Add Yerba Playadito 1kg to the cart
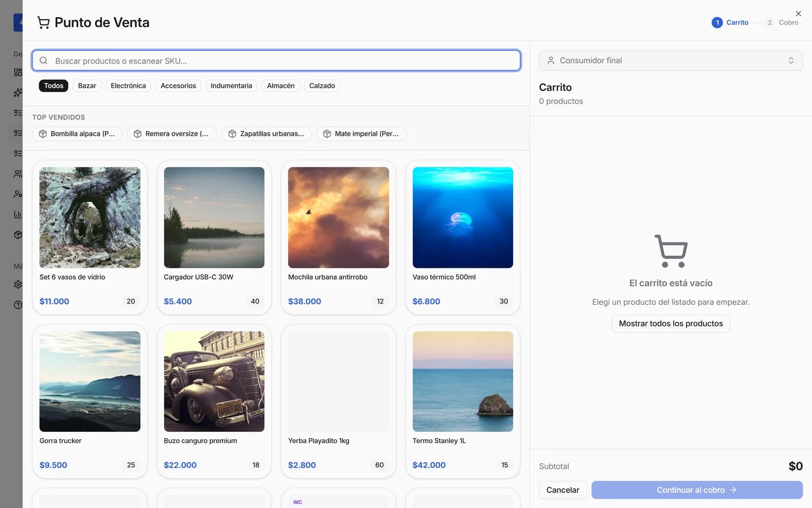The width and height of the screenshot is (812, 508). pos(339,401)
